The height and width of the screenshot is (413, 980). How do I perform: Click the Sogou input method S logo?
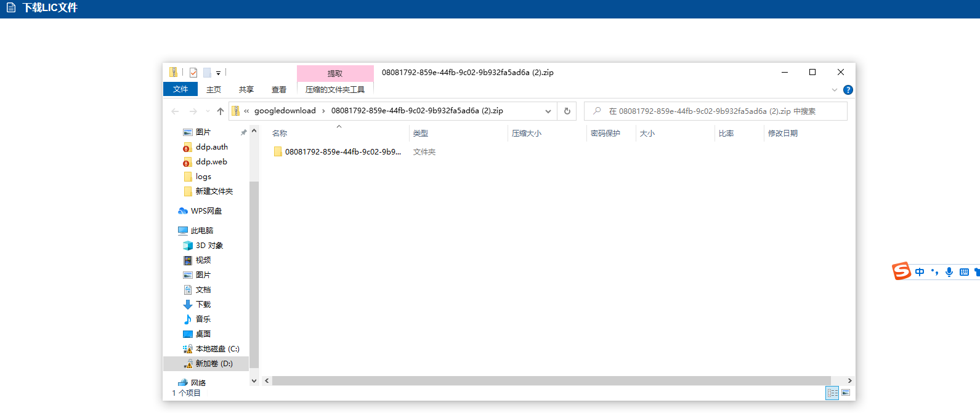[x=901, y=271]
